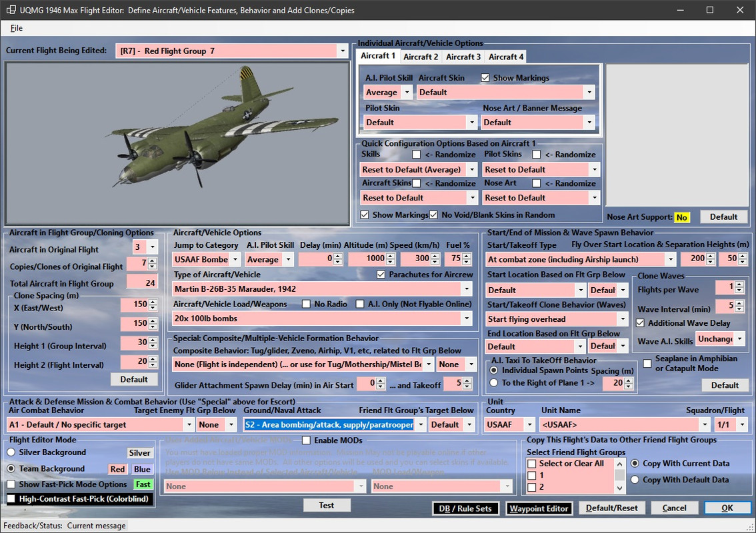Decrease Y (North/South) clone spacing
756x533 pixels.
click(153, 326)
